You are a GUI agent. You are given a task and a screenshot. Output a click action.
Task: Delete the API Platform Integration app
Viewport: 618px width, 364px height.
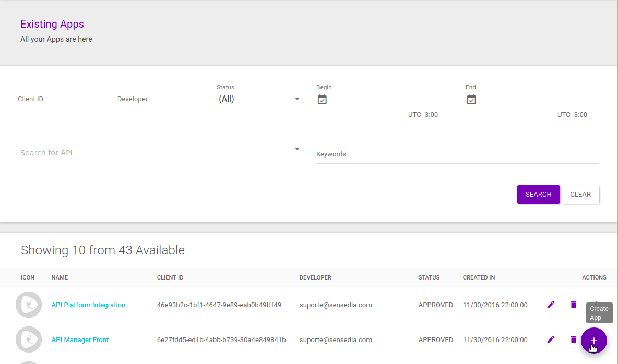click(574, 305)
